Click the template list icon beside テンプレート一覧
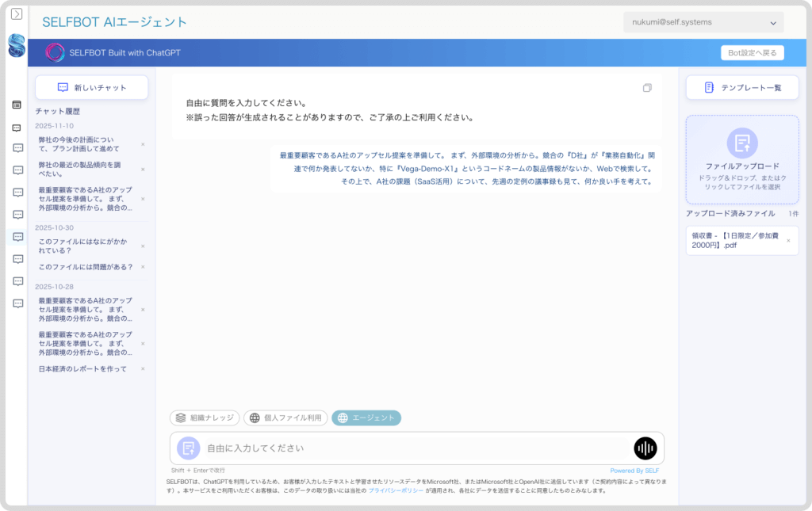This screenshot has width=812, height=511. (710, 87)
